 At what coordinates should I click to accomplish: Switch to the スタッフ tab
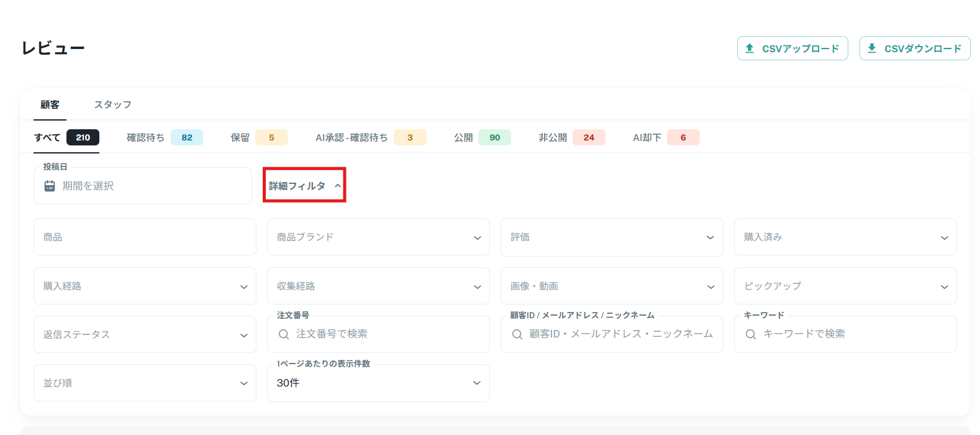click(112, 104)
